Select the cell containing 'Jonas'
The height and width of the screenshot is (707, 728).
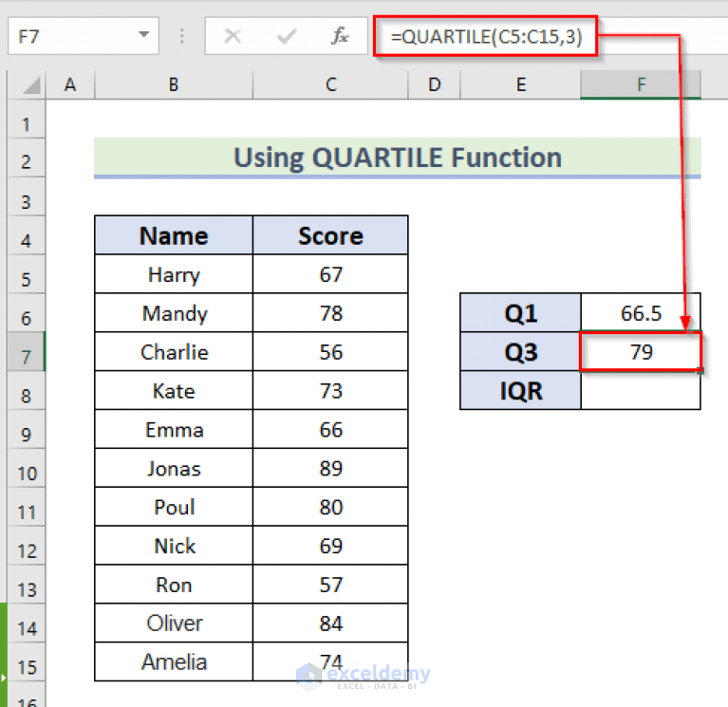(174, 468)
